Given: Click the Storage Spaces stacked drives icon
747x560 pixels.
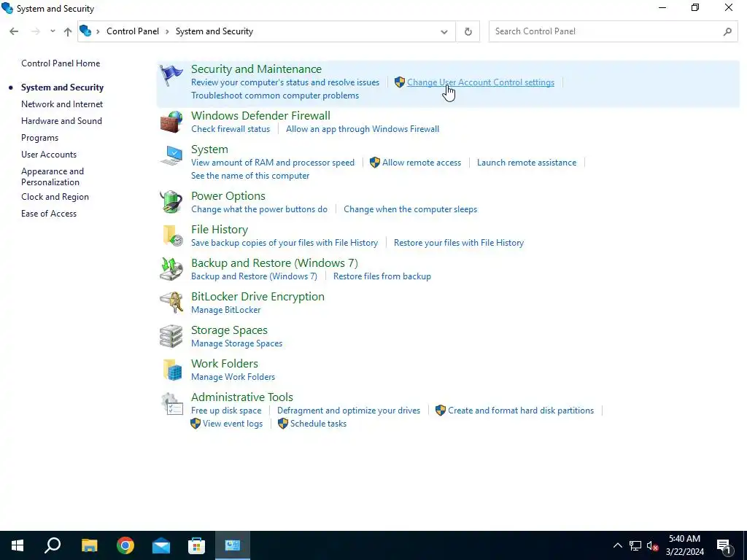Looking at the screenshot, I should [x=171, y=336].
